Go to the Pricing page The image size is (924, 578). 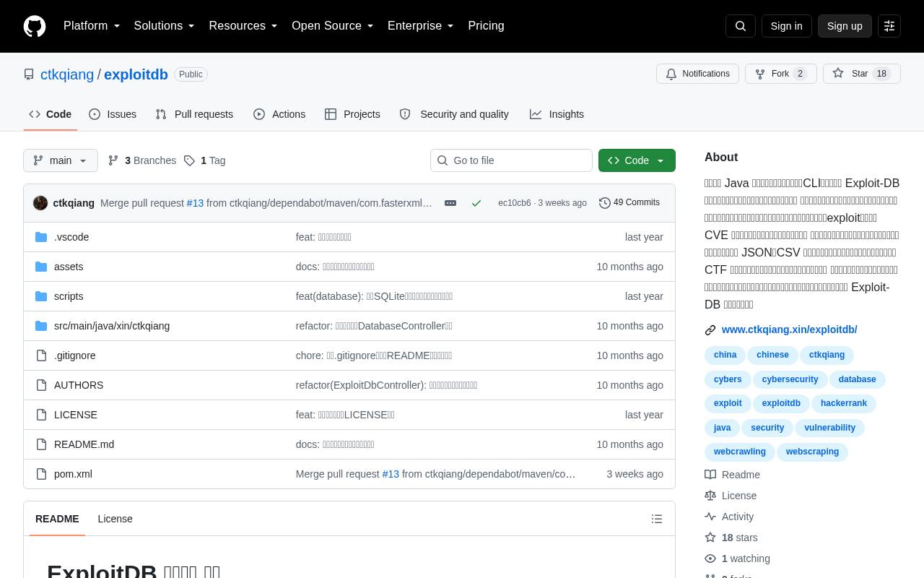click(x=486, y=26)
